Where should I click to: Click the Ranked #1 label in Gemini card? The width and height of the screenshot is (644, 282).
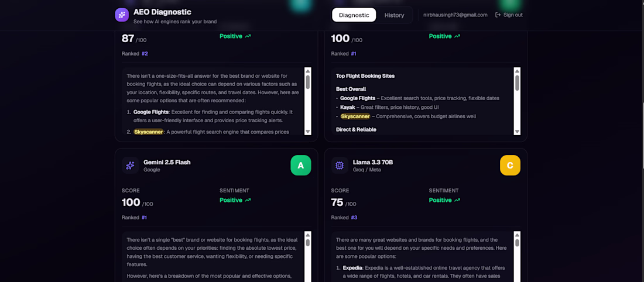point(134,218)
